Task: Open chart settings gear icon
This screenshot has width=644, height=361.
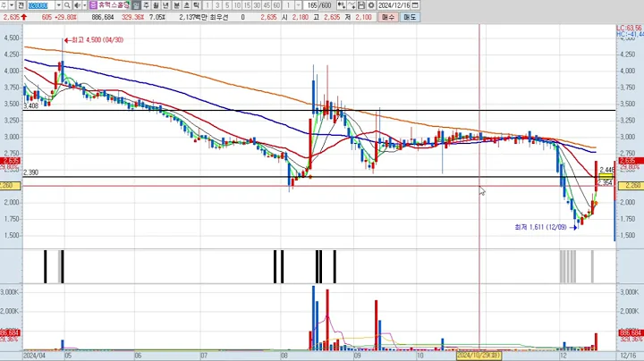Action: [x=371, y=5]
